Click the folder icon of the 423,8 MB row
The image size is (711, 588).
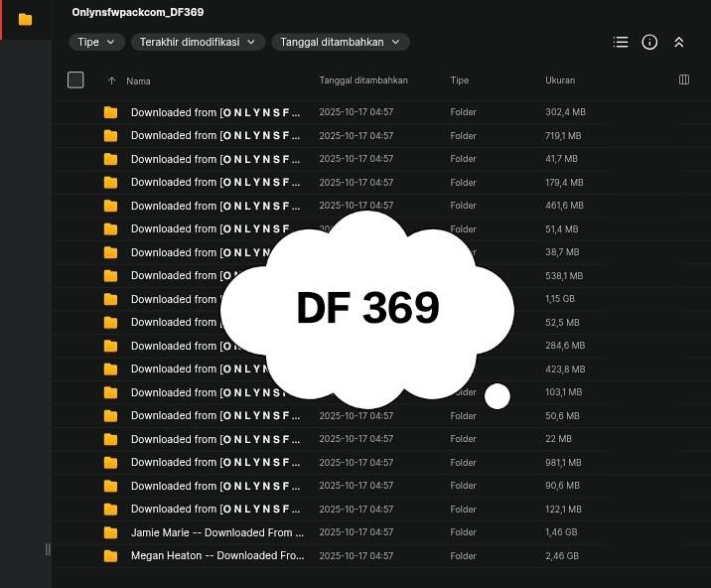click(x=110, y=369)
